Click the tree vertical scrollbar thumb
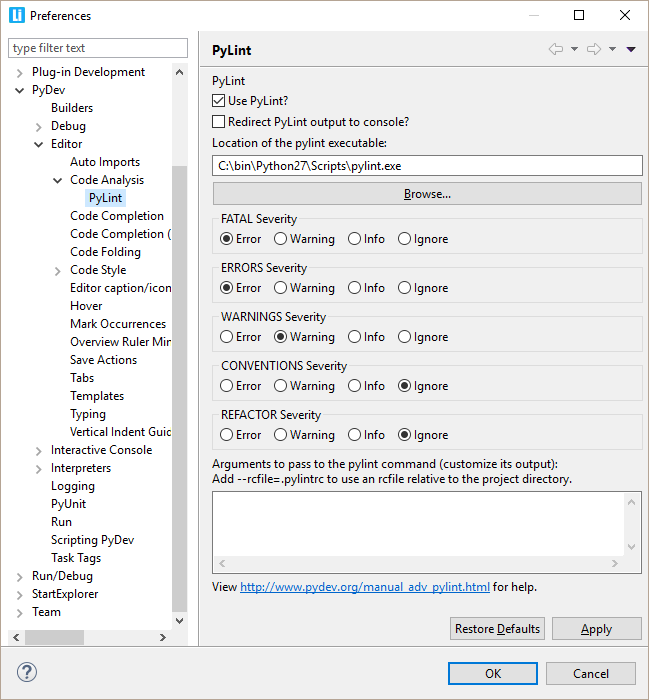The image size is (649, 700). [179, 388]
